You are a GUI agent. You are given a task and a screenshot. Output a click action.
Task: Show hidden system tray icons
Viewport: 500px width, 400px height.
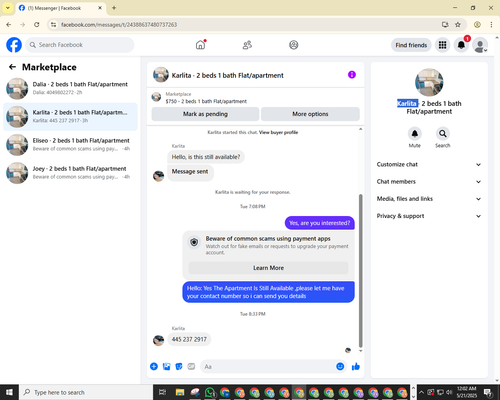click(x=422, y=392)
